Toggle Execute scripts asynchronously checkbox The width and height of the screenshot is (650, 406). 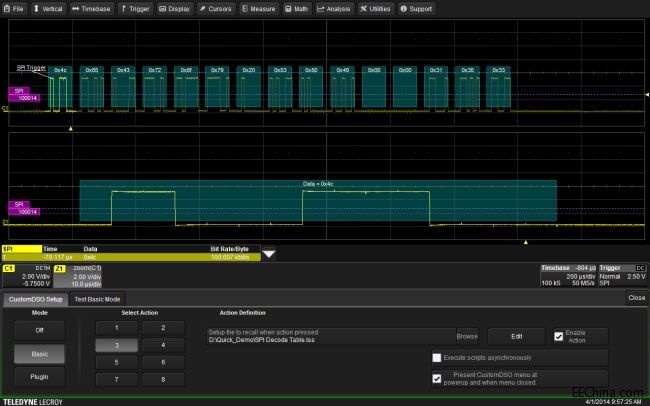click(437, 357)
